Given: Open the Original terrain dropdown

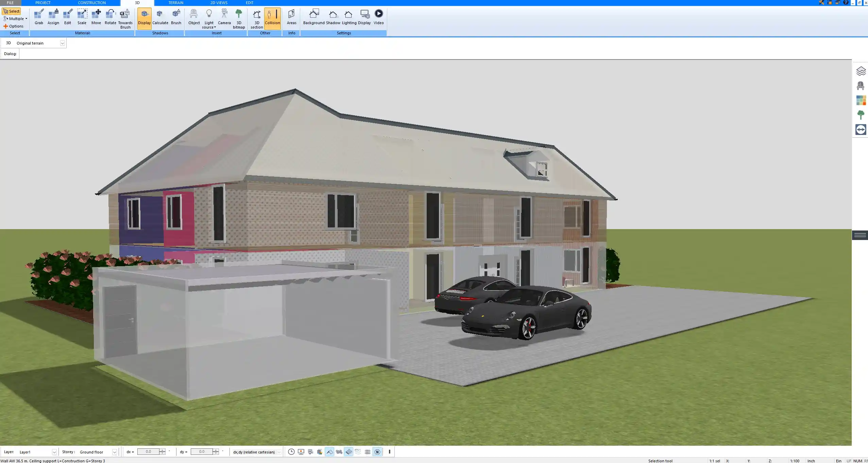Looking at the screenshot, I should point(63,43).
